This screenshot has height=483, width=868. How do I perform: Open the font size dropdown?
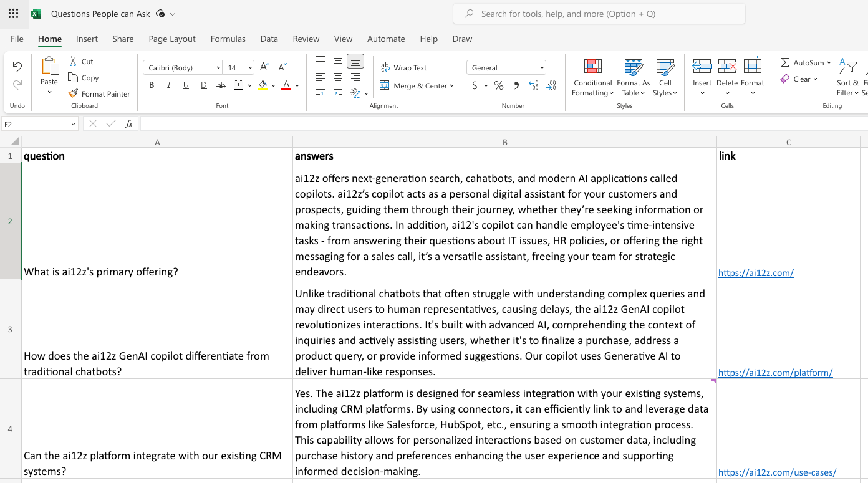tap(250, 67)
